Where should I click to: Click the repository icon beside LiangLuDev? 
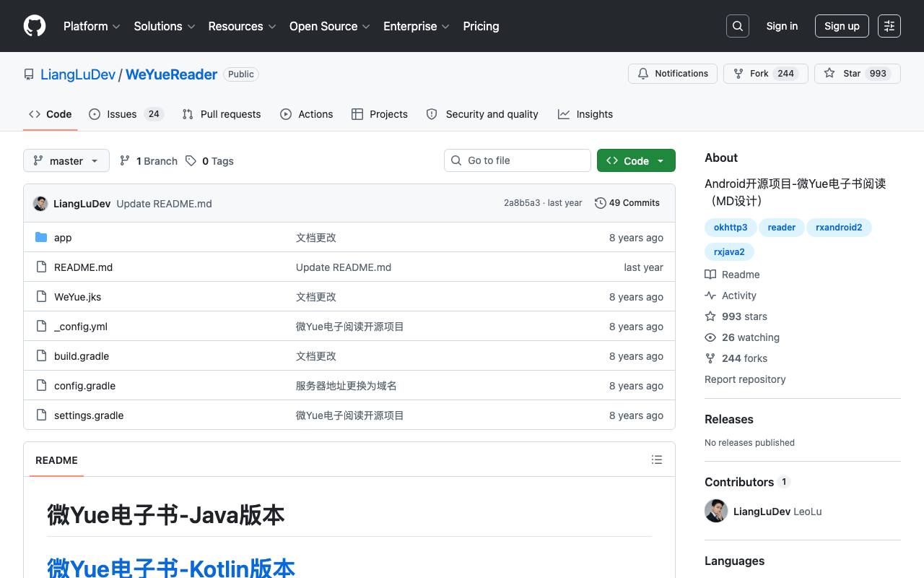[29, 74]
